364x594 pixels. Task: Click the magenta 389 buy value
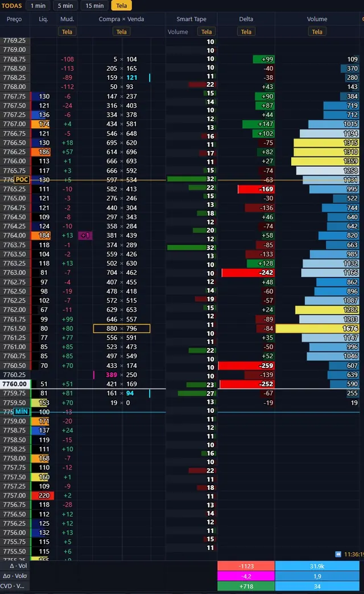[x=111, y=375]
